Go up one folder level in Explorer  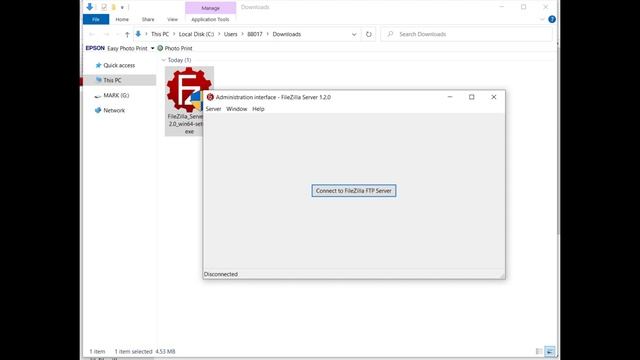[127, 34]
